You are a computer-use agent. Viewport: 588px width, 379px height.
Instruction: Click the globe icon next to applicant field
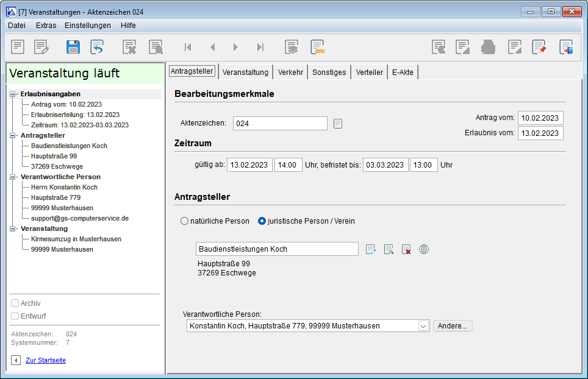(424, 249)
